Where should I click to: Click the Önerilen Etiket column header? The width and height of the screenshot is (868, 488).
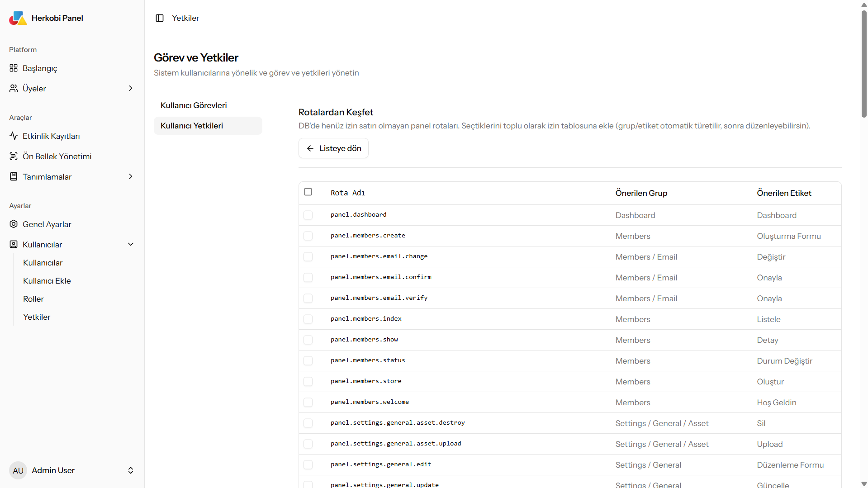[x=784, y=193]
